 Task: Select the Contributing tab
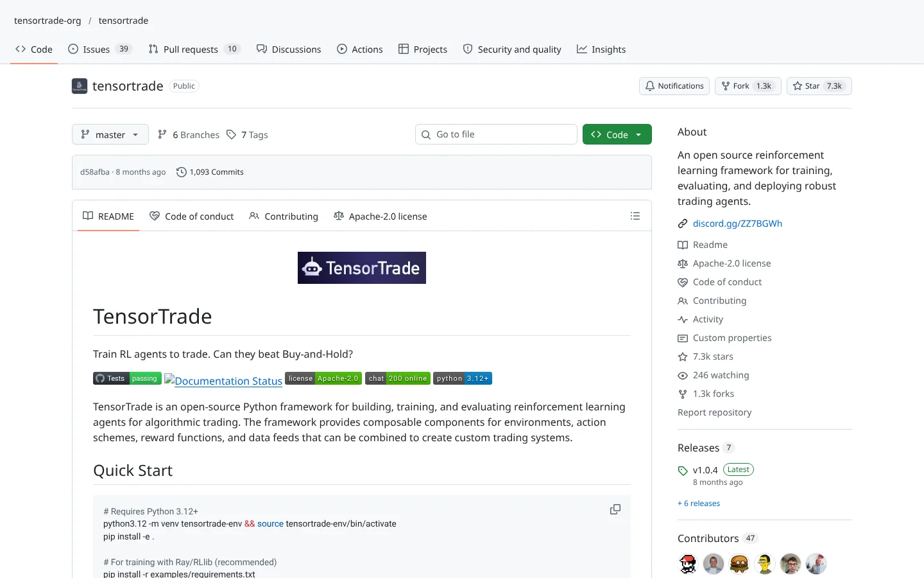(x=284, y=216)
